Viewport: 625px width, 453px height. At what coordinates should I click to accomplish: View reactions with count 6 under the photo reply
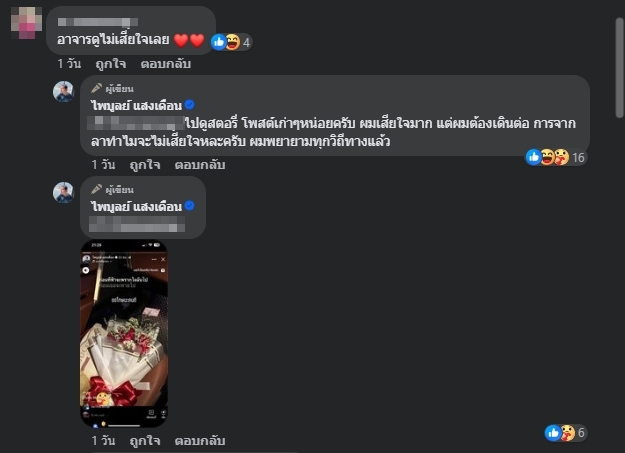pyautogui.click(x=565, y=433)
